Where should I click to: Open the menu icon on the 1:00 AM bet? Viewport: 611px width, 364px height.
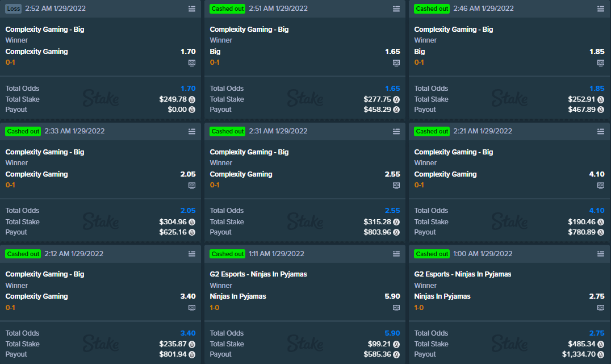[x=600, y=254]
